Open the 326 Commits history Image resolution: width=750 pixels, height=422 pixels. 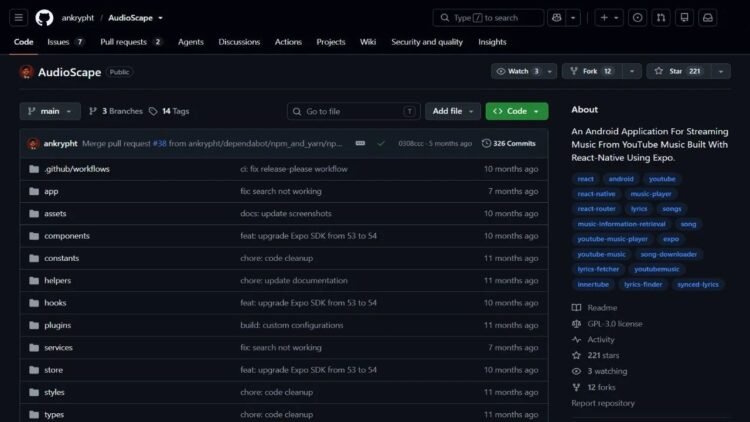tap(508, 143)
